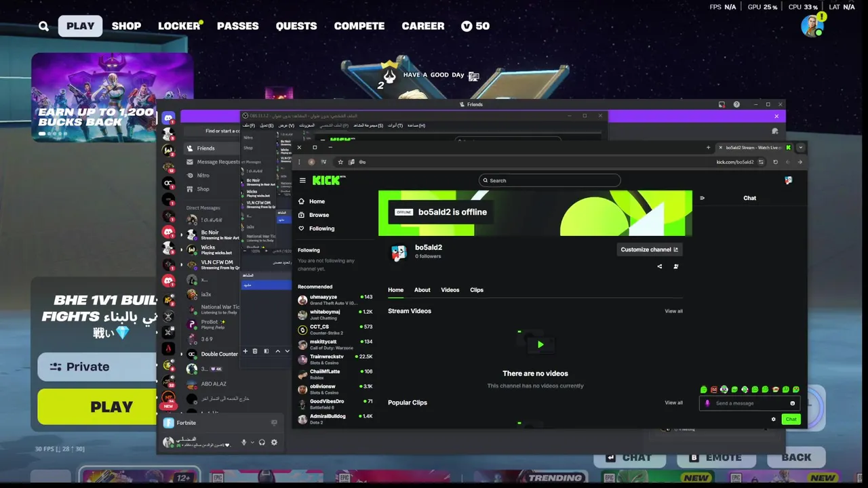Open Kick hamburger menu icon
The image size is (868, 488).
click(x=302, y=180)
